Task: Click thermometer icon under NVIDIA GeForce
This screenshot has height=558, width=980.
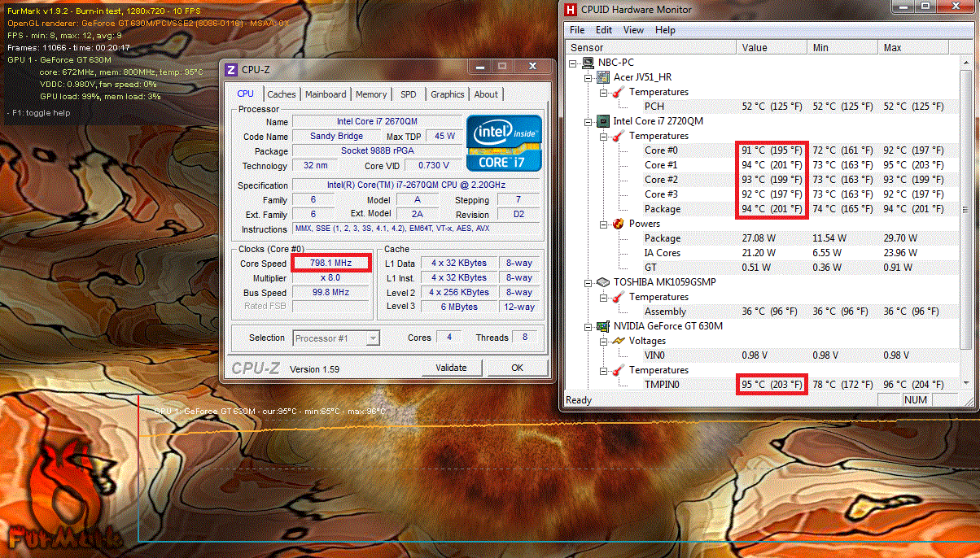Action: [x=618, y=370]
